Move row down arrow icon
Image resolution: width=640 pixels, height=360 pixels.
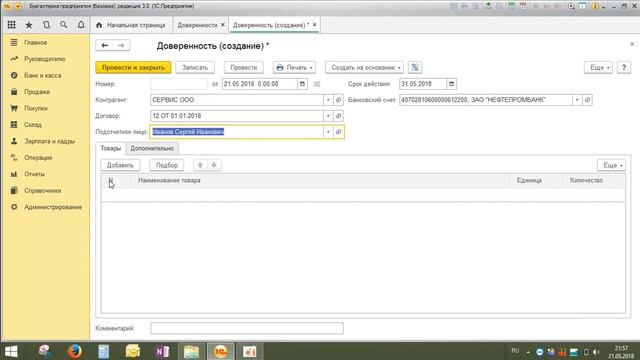pyautogui.click(x=214, y=165)
